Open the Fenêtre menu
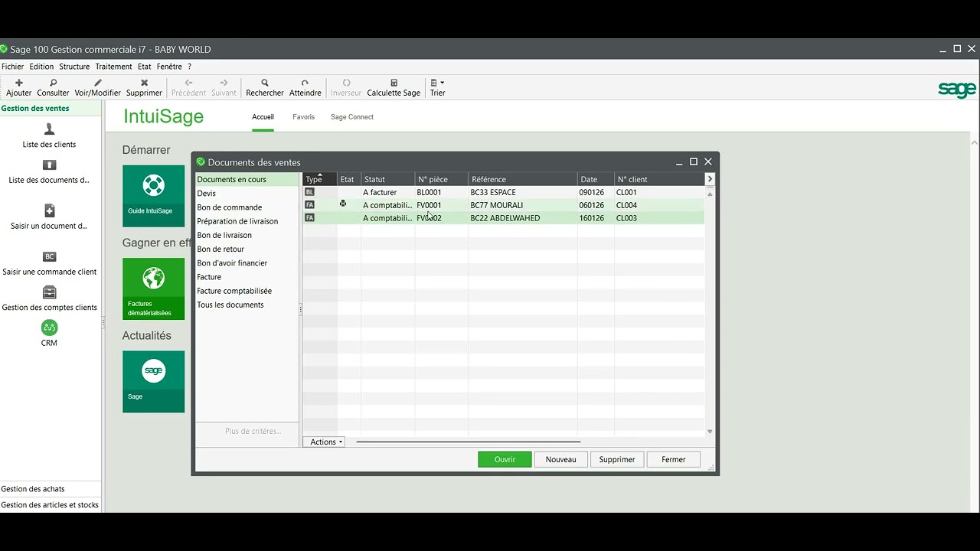980x551 pixels. click(169, 67)
